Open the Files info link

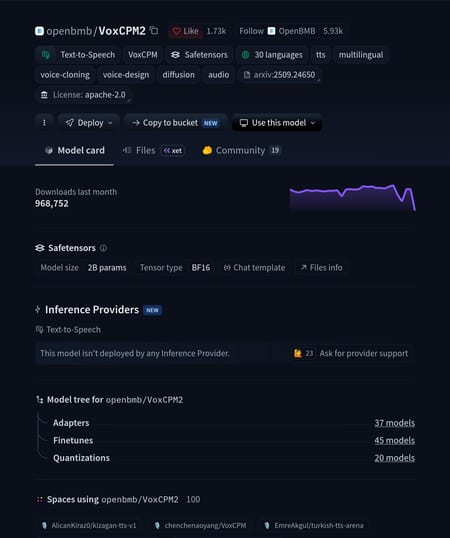click(x=321, y=268)
